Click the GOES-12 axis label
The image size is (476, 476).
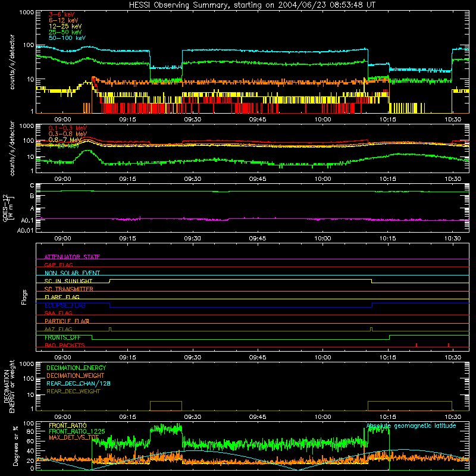click(8, 208)
